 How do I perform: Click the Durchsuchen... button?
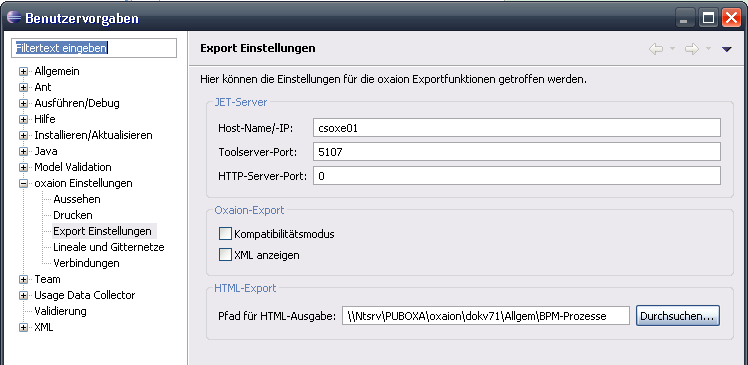pos(677,316)
